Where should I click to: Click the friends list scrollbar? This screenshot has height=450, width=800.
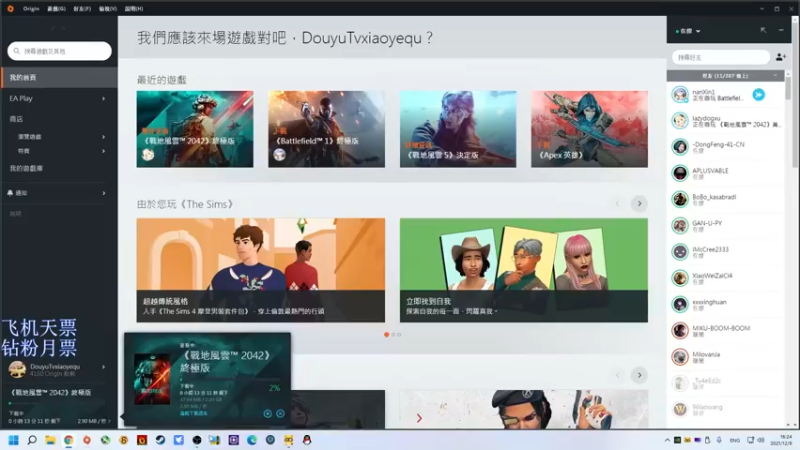pos(788,88)
